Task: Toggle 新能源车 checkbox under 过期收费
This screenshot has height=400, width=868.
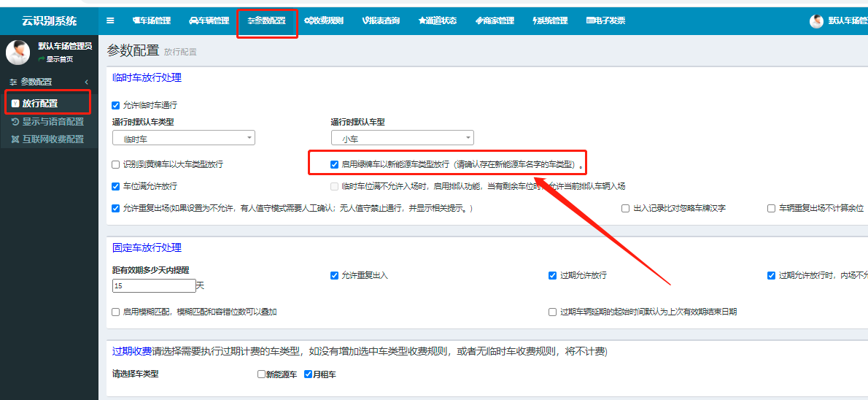Action: 261,374
